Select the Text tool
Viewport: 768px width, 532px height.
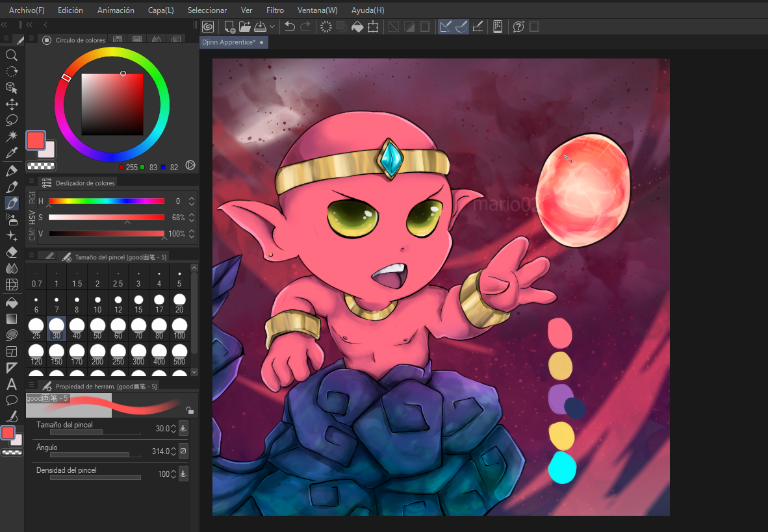(11, 384)
